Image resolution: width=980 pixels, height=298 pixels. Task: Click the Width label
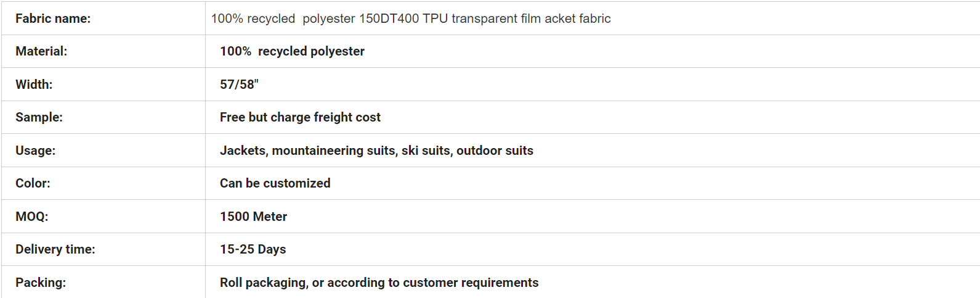tap(34, 85)
